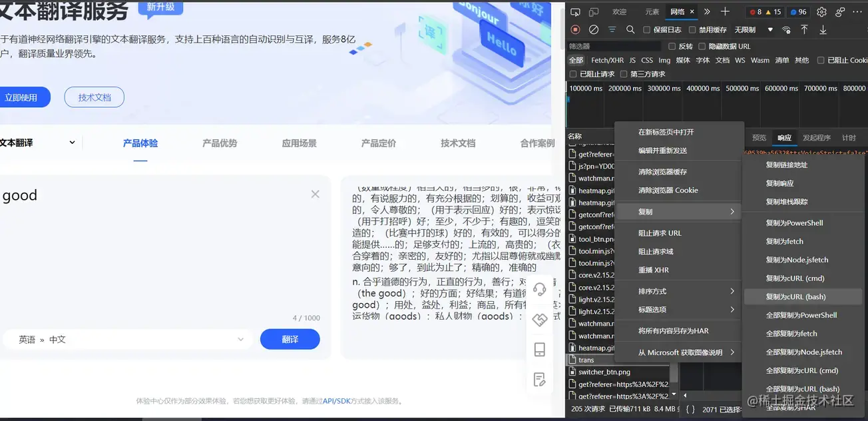Import a HAR file with the up arrow
The width and height of the screenshot is (868, 421).
804,29
